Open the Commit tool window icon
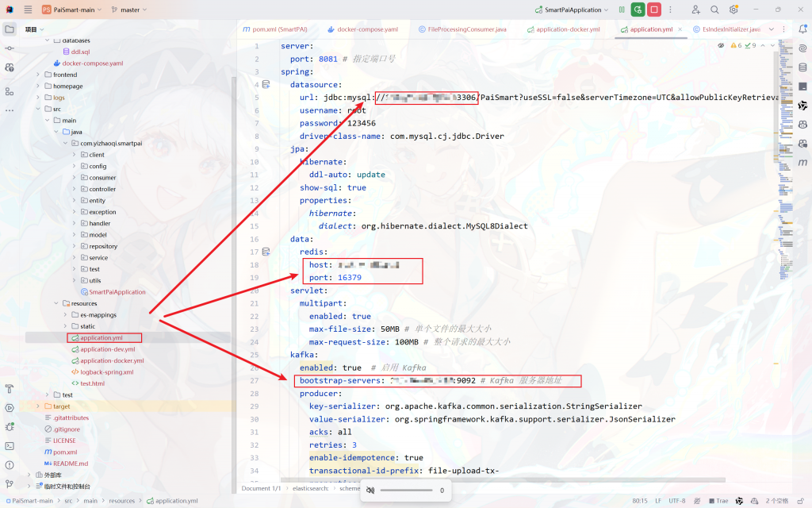Viewport: 812px width, 508px height. pyautogui.click(x=10, y=48)
